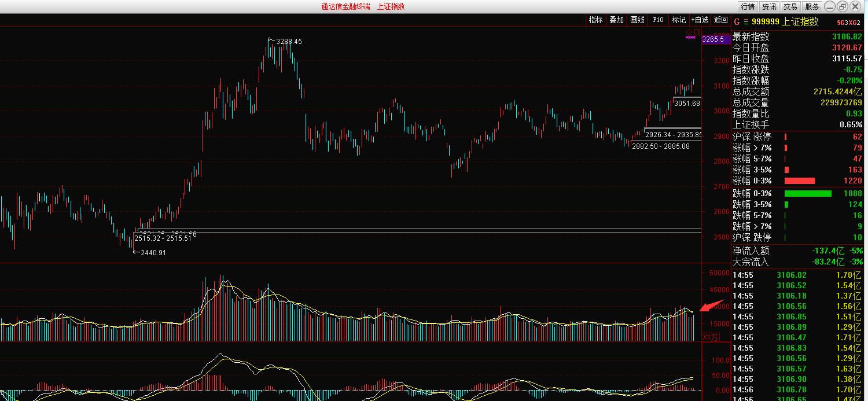Click the X1万 volume unit label
Screen dimensions: 868x401
pyautogui.click(x=711, y=337)
